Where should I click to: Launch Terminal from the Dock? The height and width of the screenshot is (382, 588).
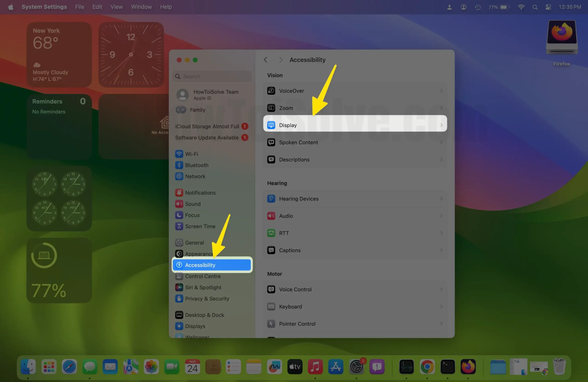[447, 366]
